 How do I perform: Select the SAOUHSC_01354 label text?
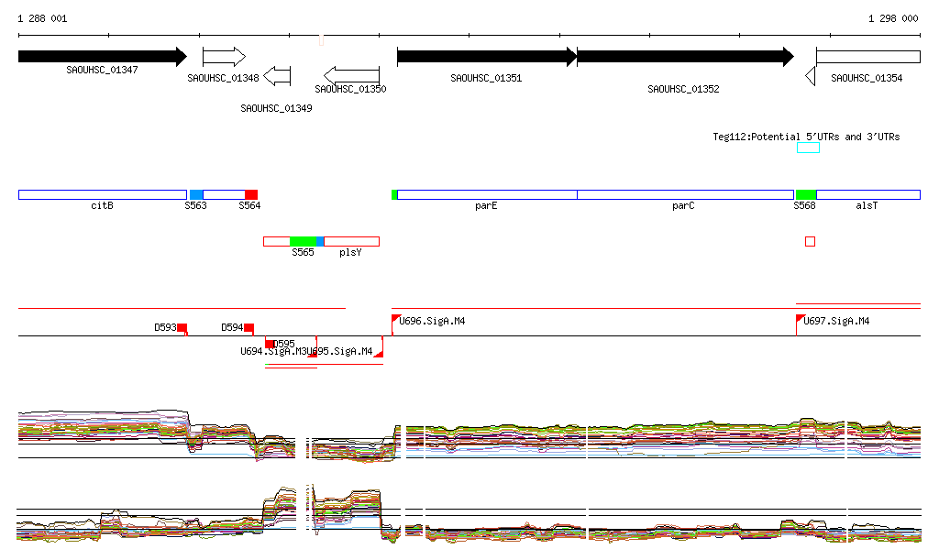tap(867, 79)
